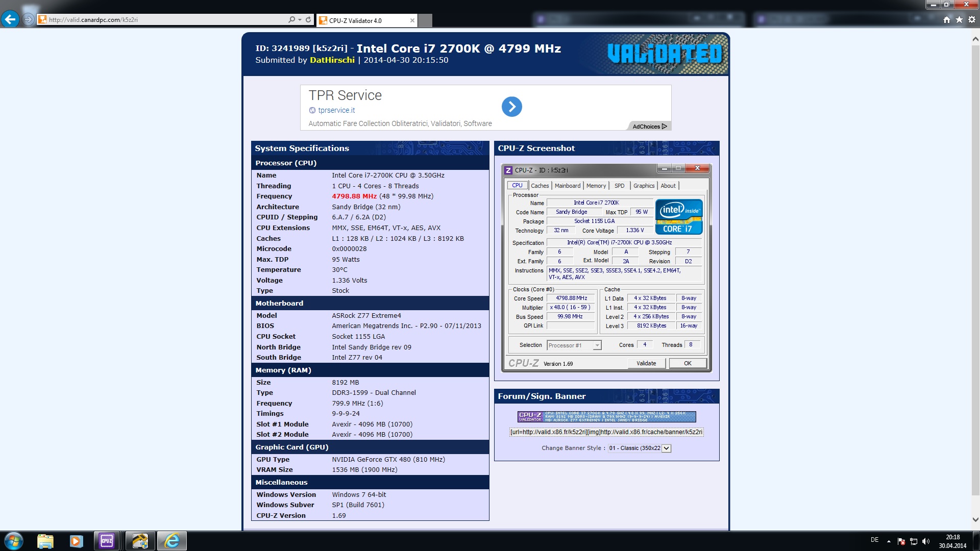Click the network tray icon
The image size is (980, 551).
914,541
